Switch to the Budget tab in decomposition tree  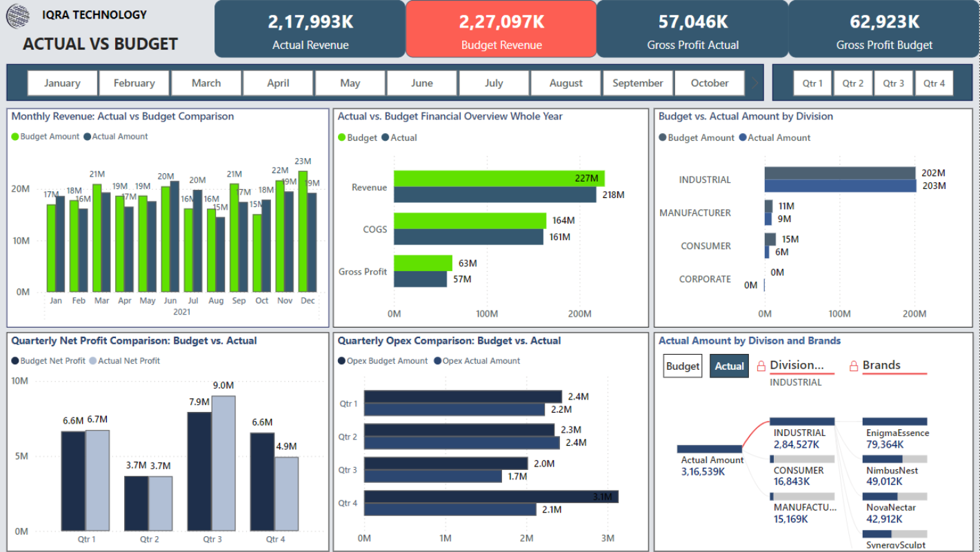pos(682,366)
